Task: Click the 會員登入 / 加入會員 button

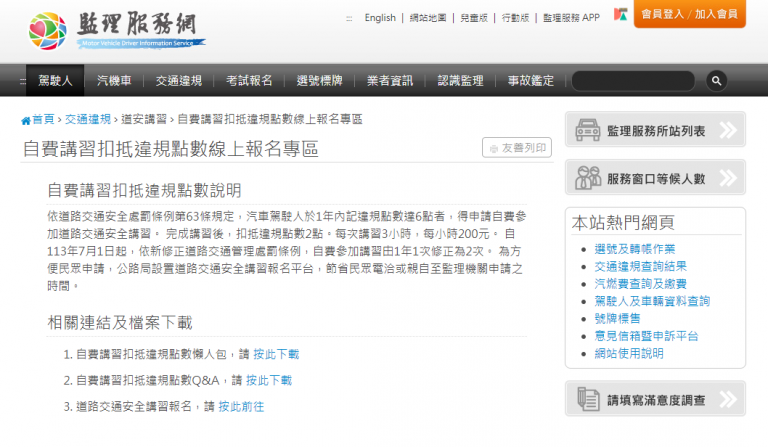Action: 690,14
